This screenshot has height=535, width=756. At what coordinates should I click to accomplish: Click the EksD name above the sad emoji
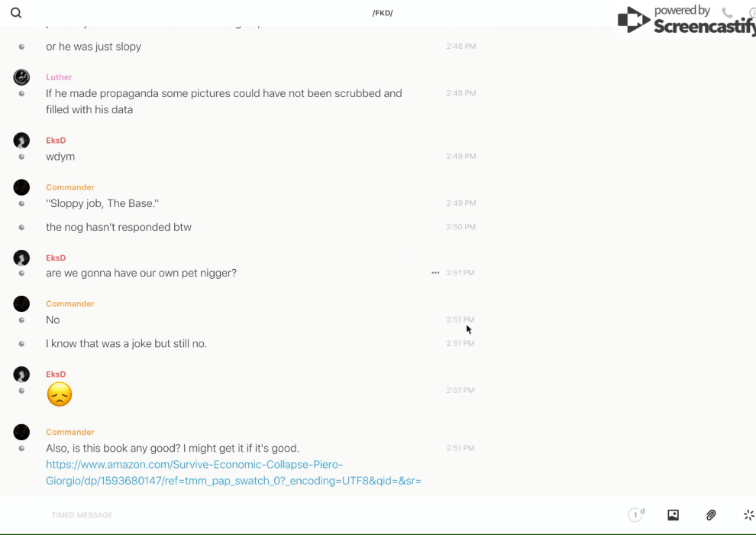(x=56, y=374)
